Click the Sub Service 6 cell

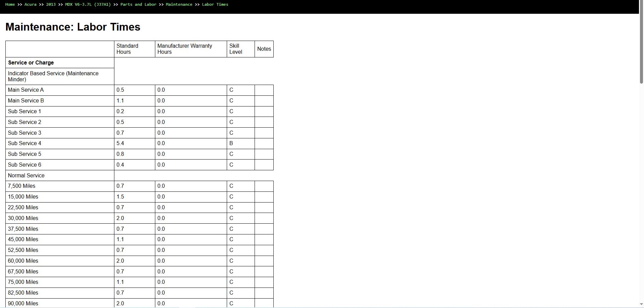(60, 165)
